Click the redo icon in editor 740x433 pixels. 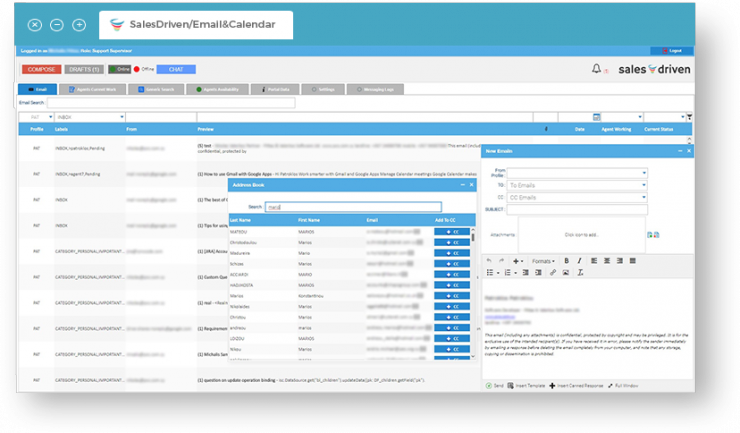[x=501, y=261]
